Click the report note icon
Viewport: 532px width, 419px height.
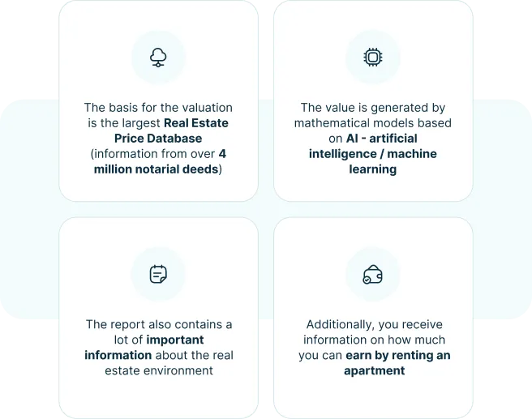point(158,274)
